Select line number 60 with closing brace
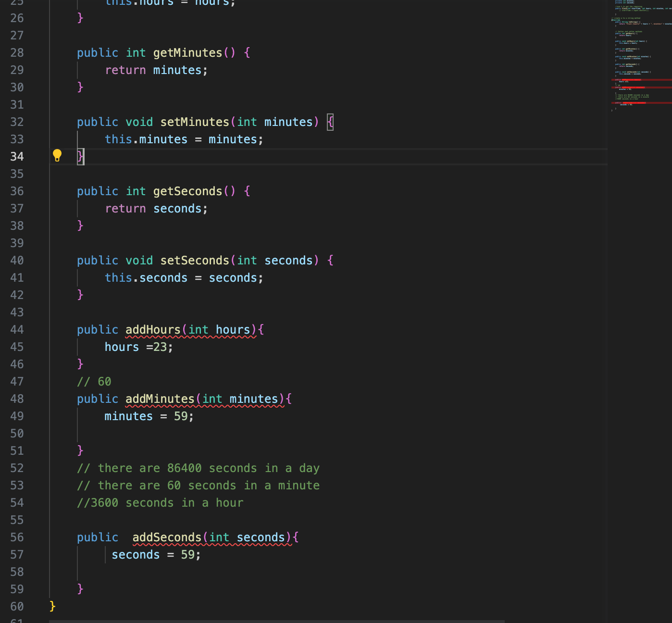 (x=17, y=607)
